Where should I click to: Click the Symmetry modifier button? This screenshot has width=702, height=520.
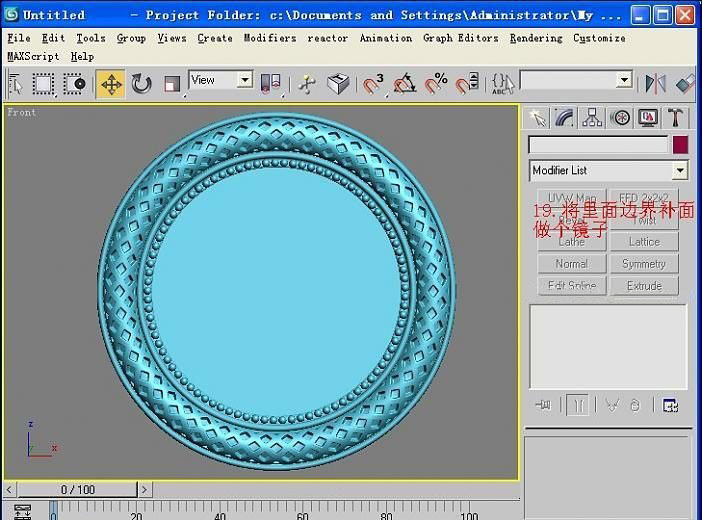click(x=644, y=264)
